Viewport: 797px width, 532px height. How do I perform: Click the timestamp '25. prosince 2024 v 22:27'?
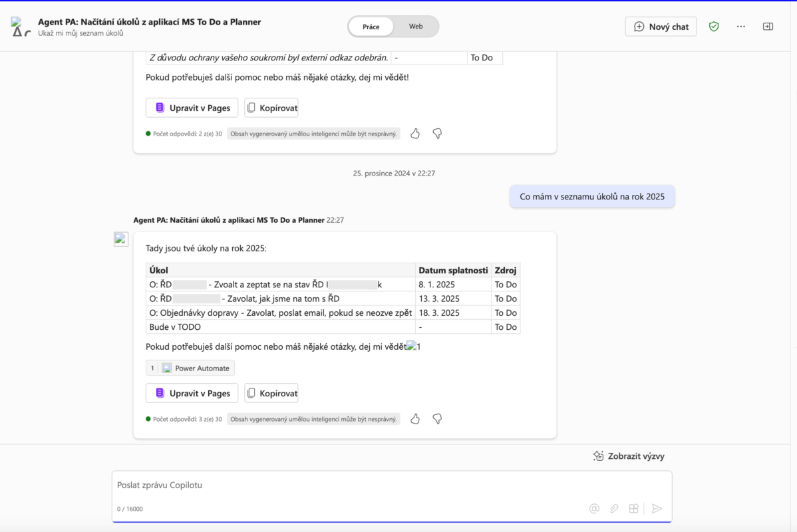(x=394, y=174)
